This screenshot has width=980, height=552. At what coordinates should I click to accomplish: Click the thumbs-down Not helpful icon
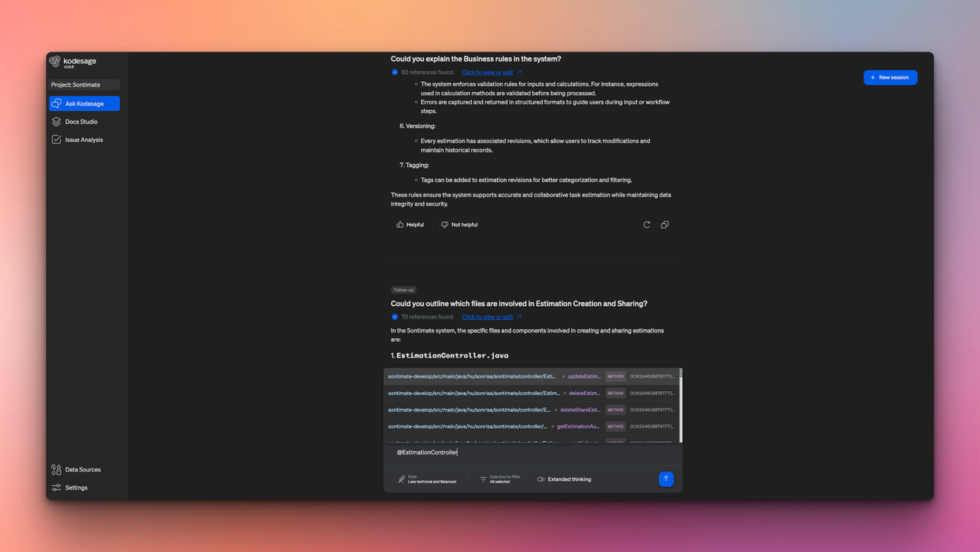pyautogui.click(x=445, y=225)
